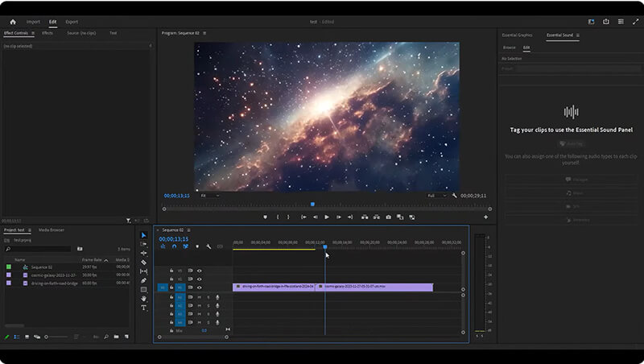Viewport: 644px width, 364px height.
Task: Mute the A1 audio track
Action: [x=200, y=297]
